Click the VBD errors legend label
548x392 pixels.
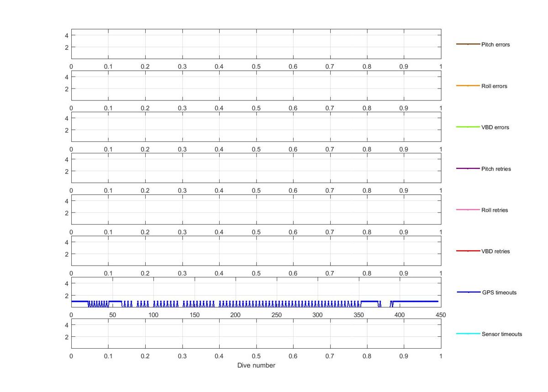tap(495, 127)
